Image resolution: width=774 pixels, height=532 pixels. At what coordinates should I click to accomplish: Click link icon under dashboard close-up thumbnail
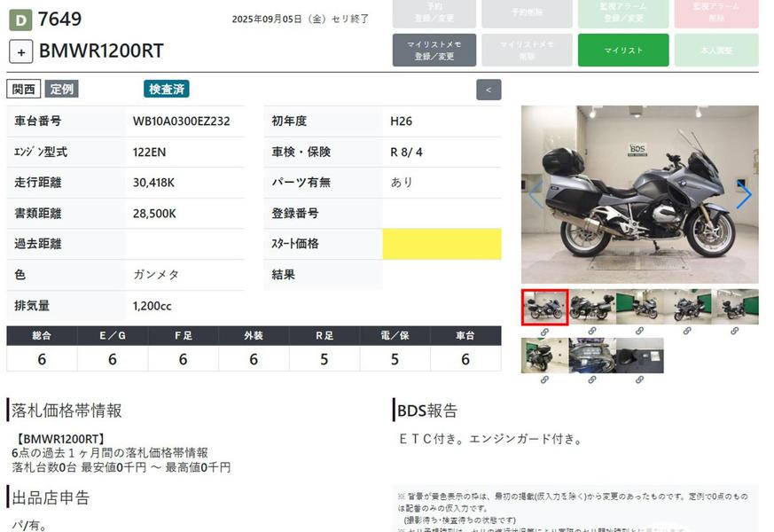[591, 379]
